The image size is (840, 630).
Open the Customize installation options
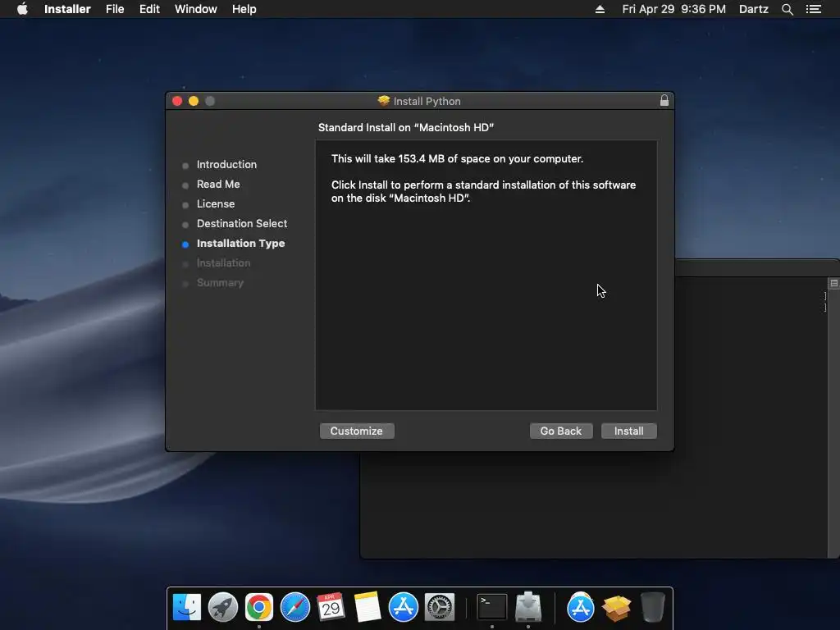357,431
